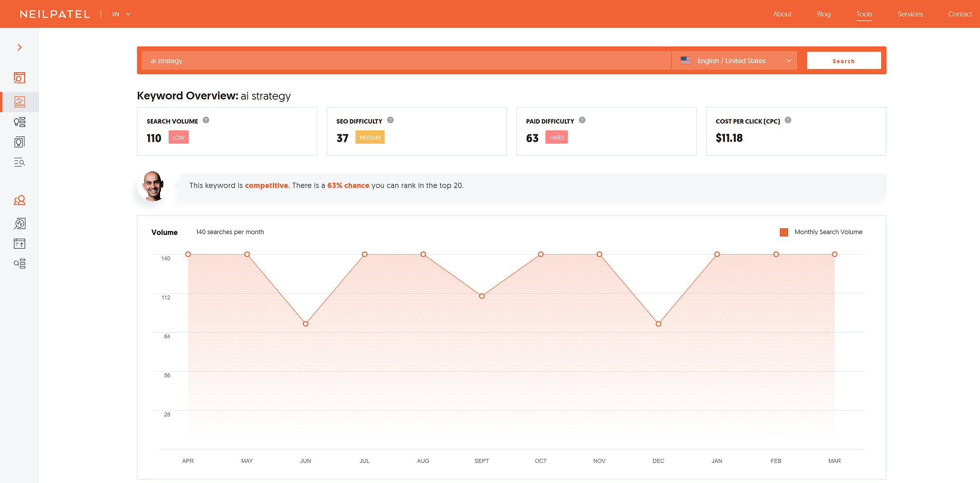This screenshot has width=980, height=483.
Task: Open the browser-upload-arrow icon in sidebar
Action: point(19,244)
